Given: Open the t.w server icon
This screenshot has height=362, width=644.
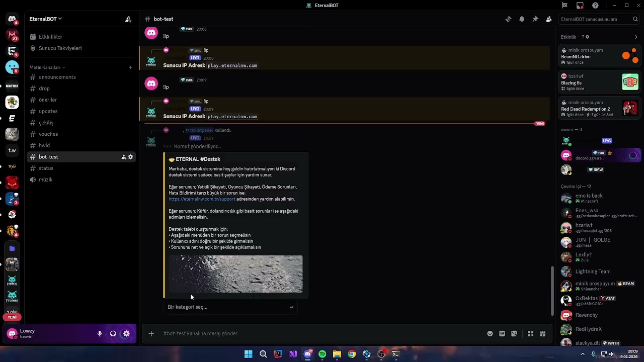Looking at the screenshot, I should click(x=12, y=150).
